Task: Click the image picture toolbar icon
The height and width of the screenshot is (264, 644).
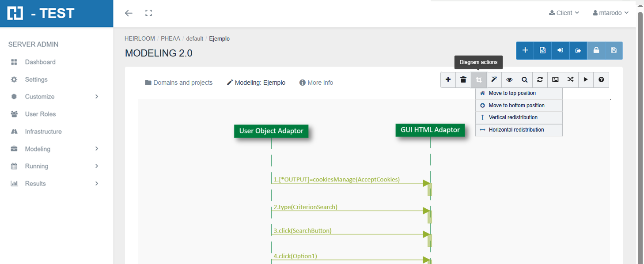Action: click(x=555, y=80)
